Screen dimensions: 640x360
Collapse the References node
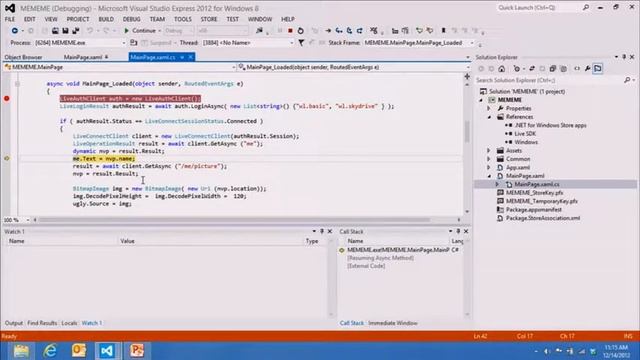coord(489,117)
